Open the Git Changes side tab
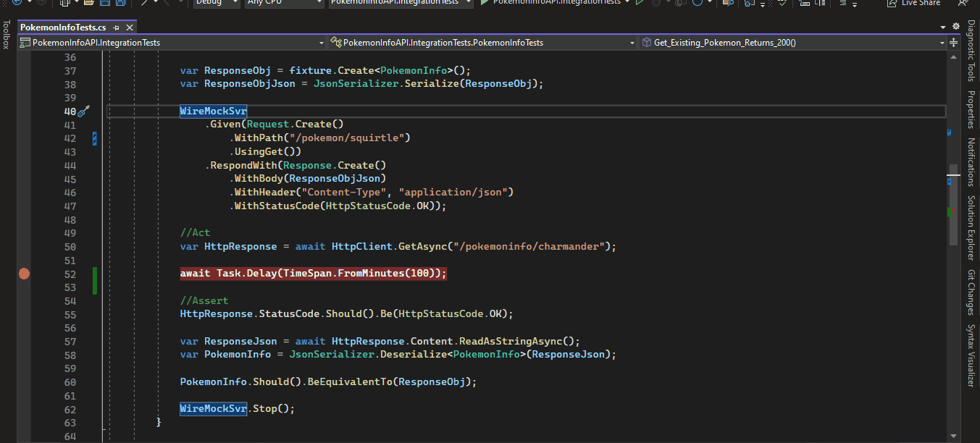 [x=971, y=292]
